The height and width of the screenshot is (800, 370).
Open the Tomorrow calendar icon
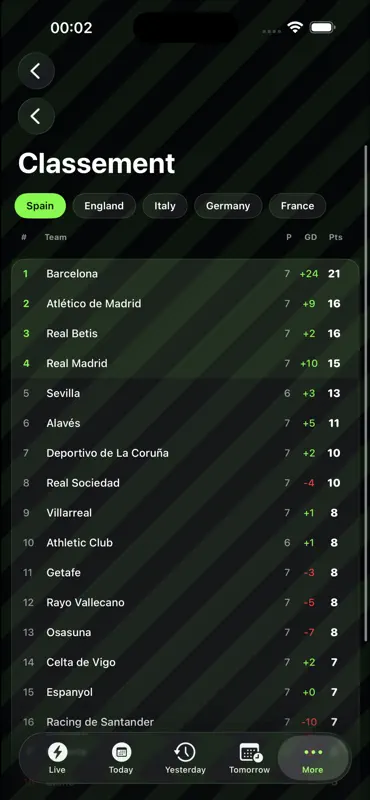(x=250, y=753)
